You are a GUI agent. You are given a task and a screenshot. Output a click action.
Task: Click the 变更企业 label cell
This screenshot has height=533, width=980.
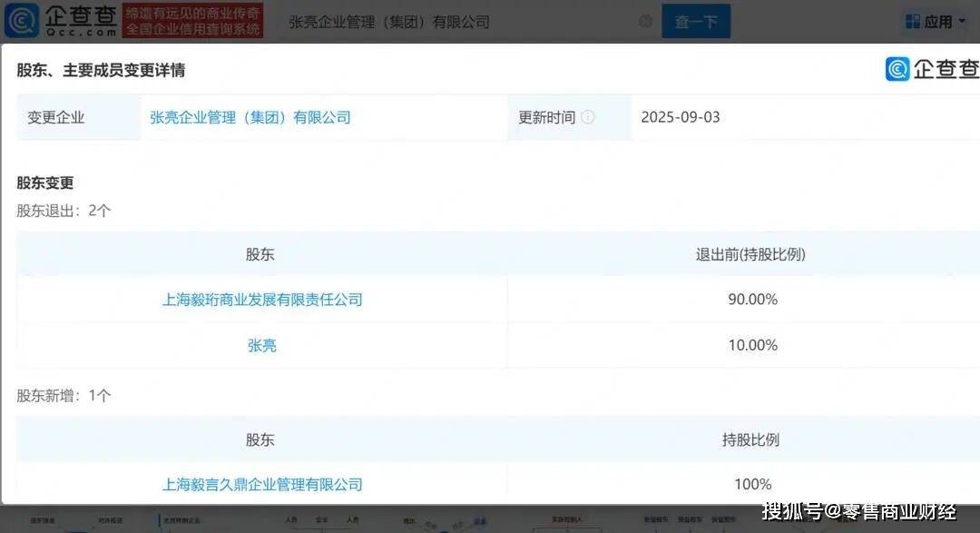pos(79,117)
